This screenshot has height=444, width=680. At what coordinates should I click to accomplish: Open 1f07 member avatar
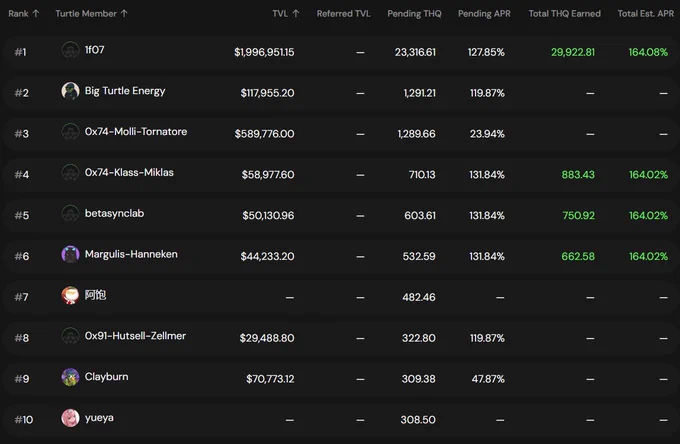click(70, 50)
